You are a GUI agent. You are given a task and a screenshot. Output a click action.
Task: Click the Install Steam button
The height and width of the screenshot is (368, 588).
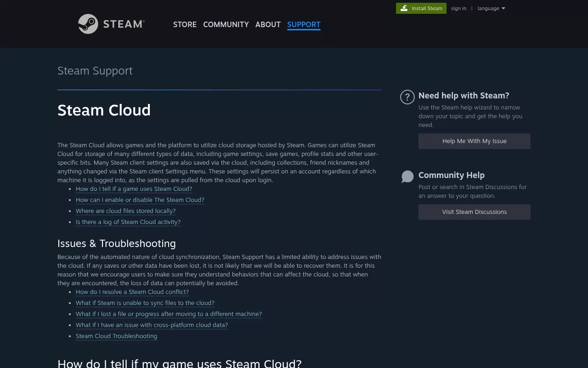421,8
